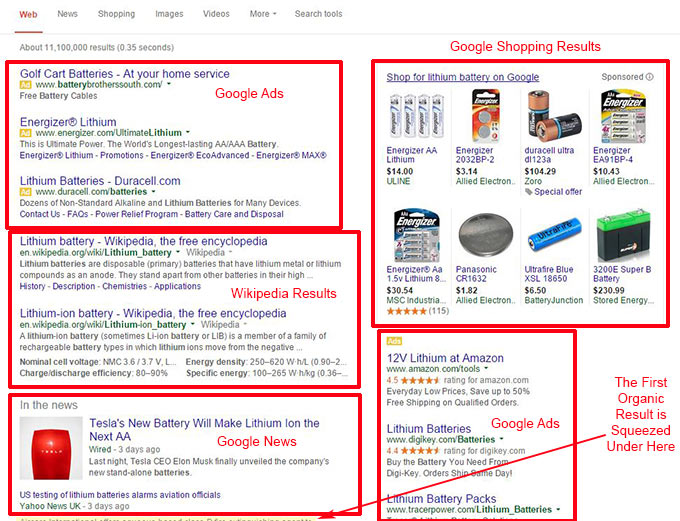Open the Shopping search tab

click(x=116, y=14)
